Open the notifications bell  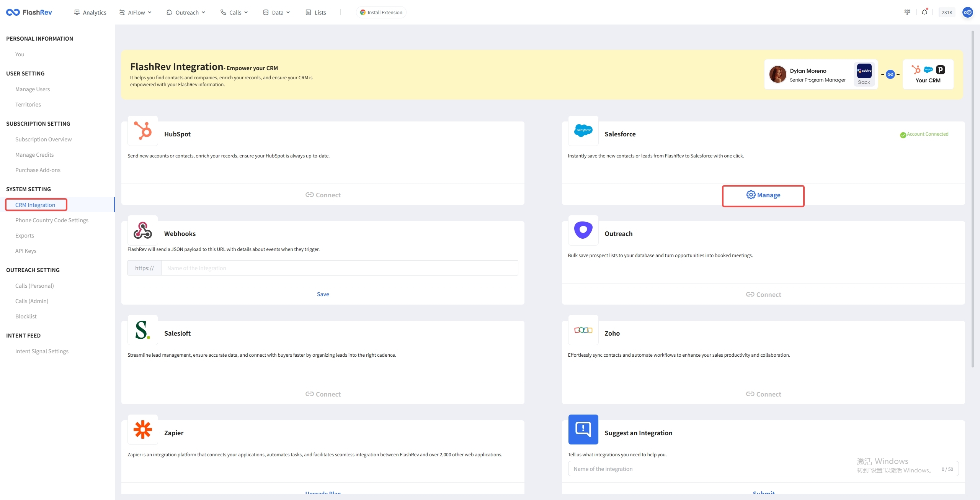[x=924, y=12]
